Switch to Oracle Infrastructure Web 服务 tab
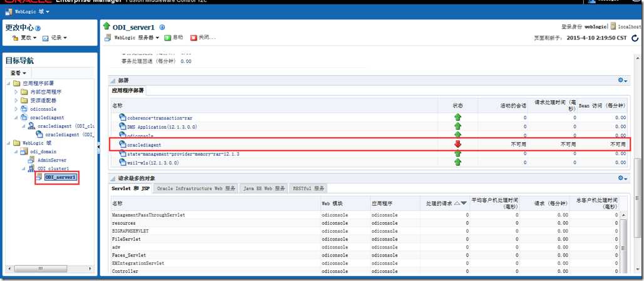The width and height of the screenshot is (644, 281). (x=196, y=189)
